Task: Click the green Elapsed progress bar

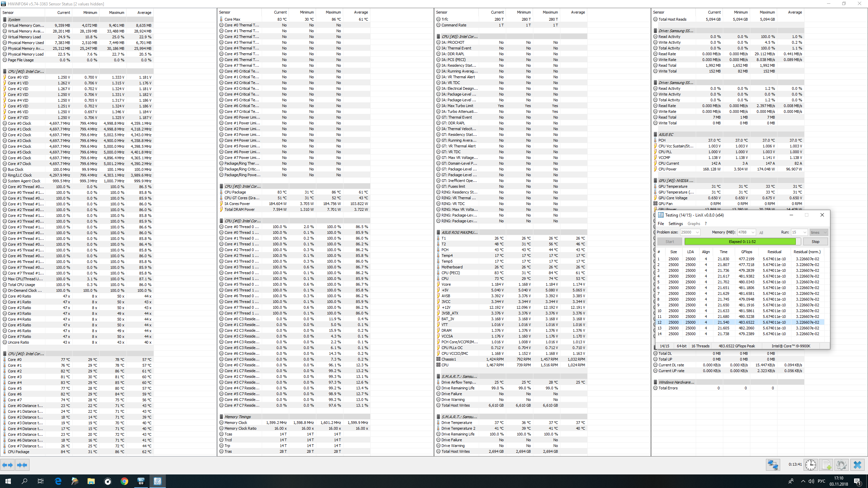Action: point(740,242)
